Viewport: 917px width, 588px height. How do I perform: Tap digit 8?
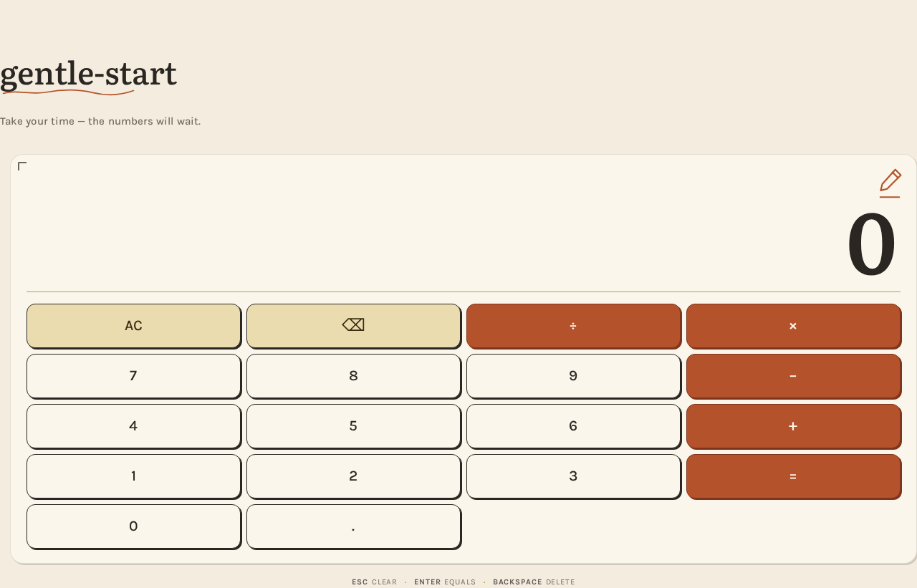[x=353, y=375]
